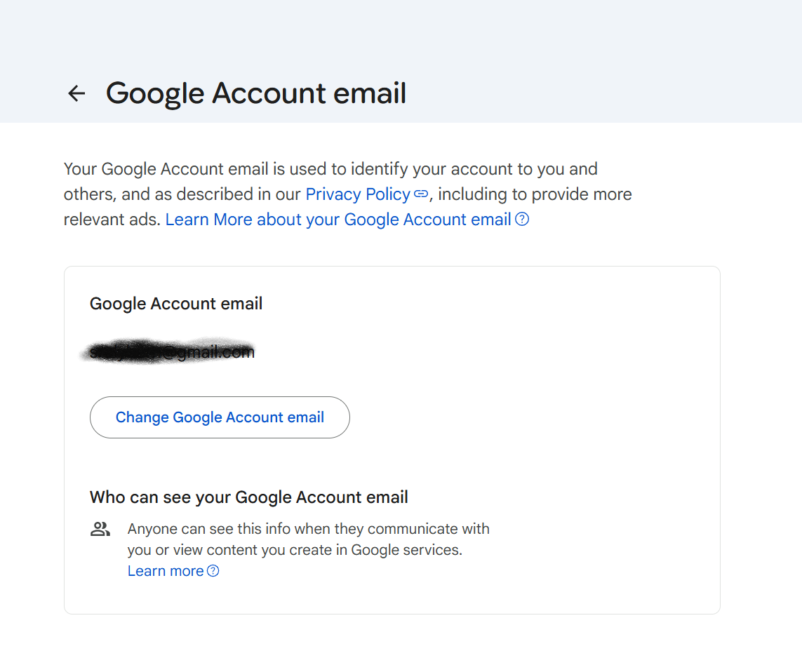
Task: Click the back arrow icon
Action: pos(76,93)
